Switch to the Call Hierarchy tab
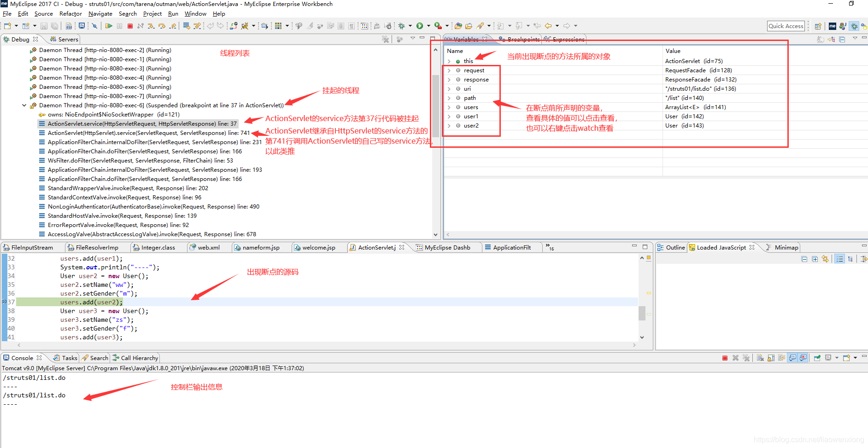The width and height of the screenshot is (868, 448). click(x=135, y=358)
